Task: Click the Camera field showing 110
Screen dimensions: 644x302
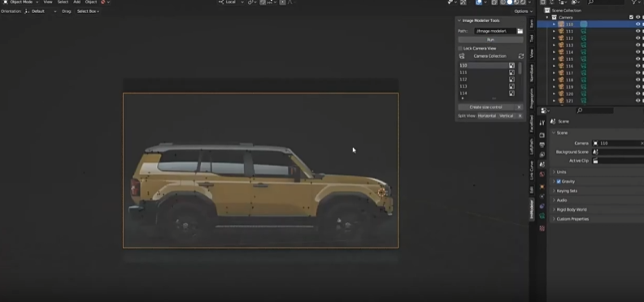Action: [618, 143]
